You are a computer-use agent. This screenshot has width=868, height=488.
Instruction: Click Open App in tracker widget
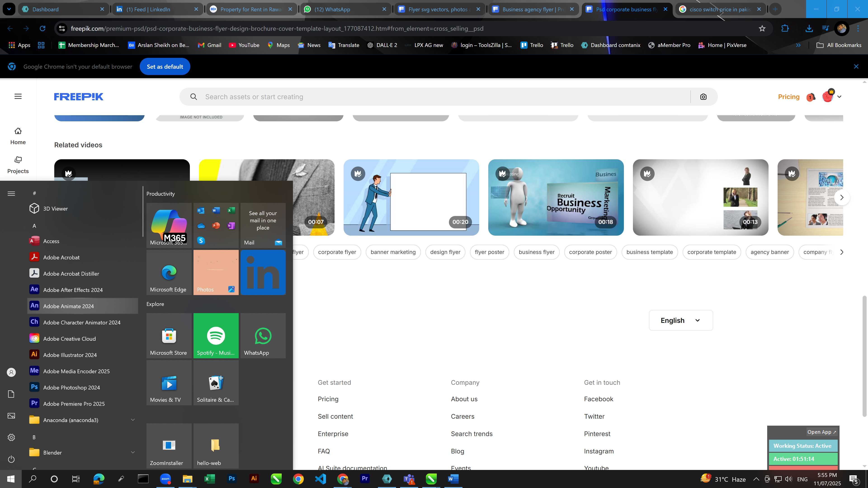pos(821,432)
